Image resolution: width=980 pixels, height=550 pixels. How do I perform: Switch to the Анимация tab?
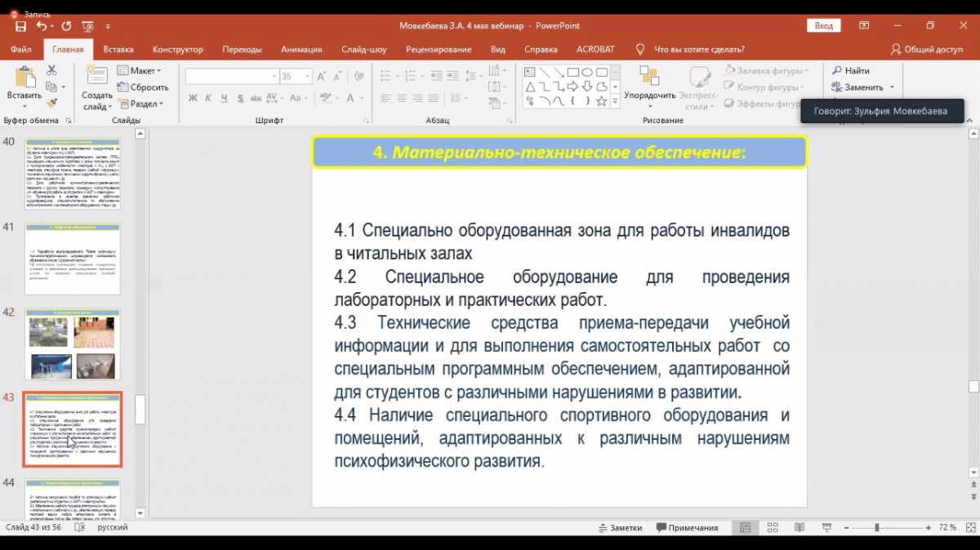[x=301, y=49]
